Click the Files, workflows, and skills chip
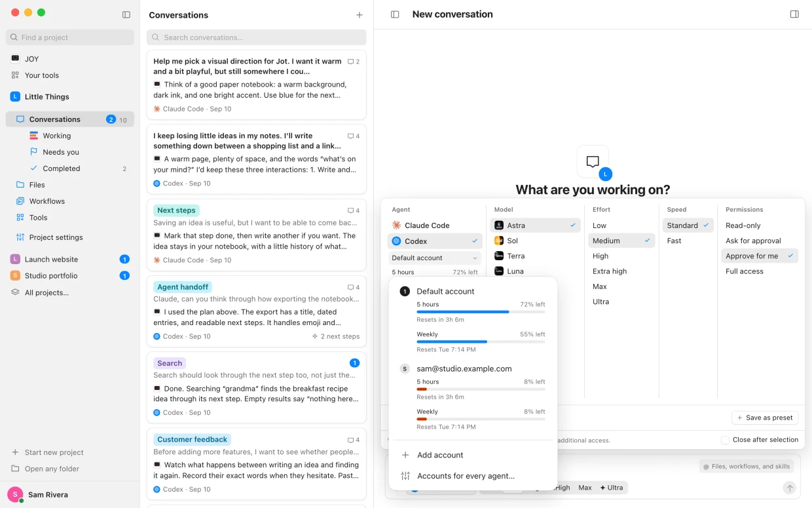This screenshot has height=508, width=812. 747,467
